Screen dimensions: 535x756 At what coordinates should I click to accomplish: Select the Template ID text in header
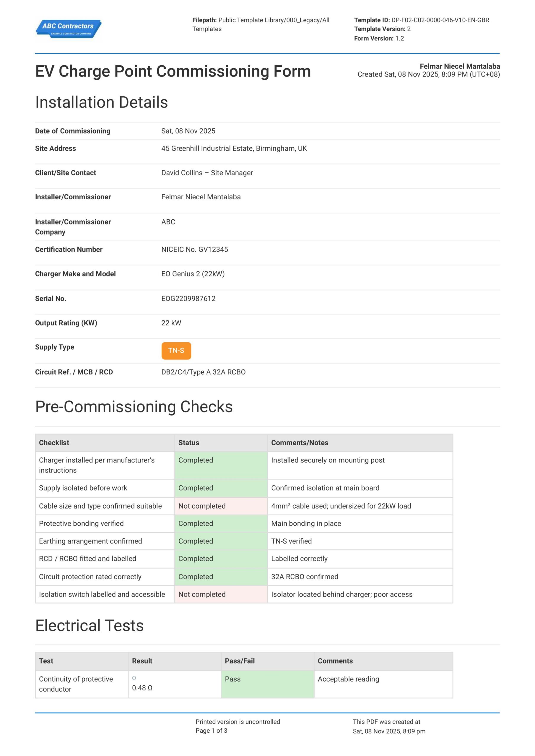click(x=421, y=20)
